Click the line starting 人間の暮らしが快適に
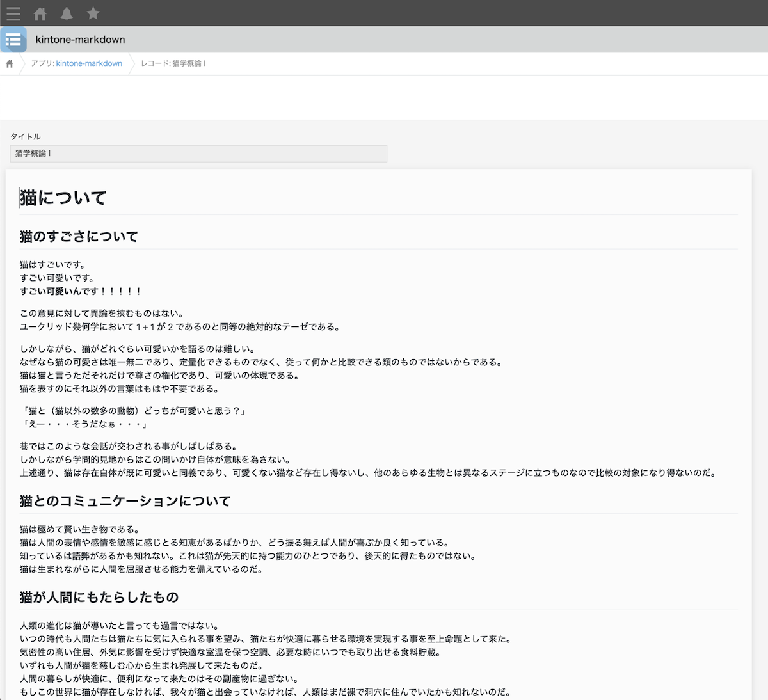Viewport: 768px width, 700px height. point(160,679)
